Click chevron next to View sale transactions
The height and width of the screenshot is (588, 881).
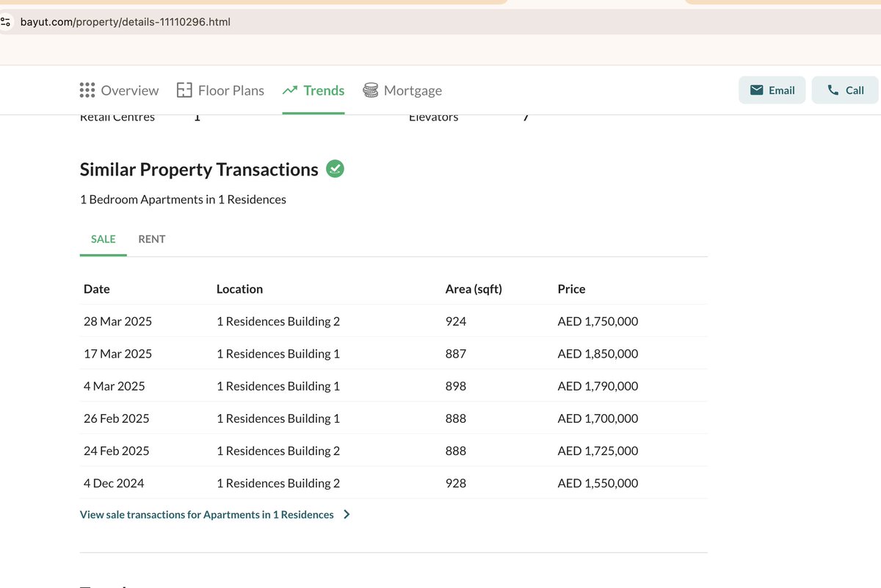click(347, 515)
